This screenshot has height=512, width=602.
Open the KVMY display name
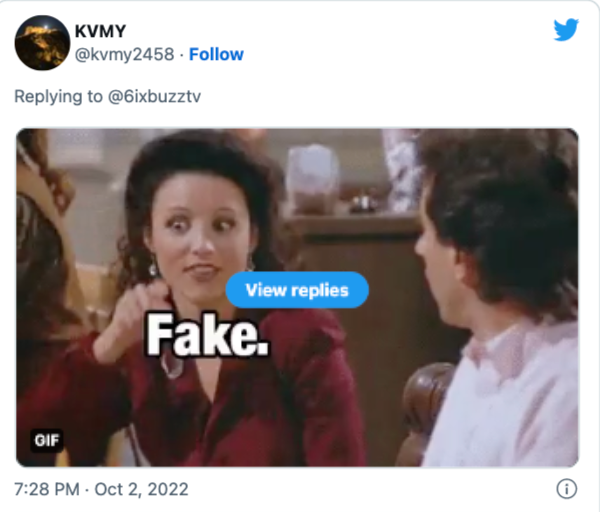100,31
